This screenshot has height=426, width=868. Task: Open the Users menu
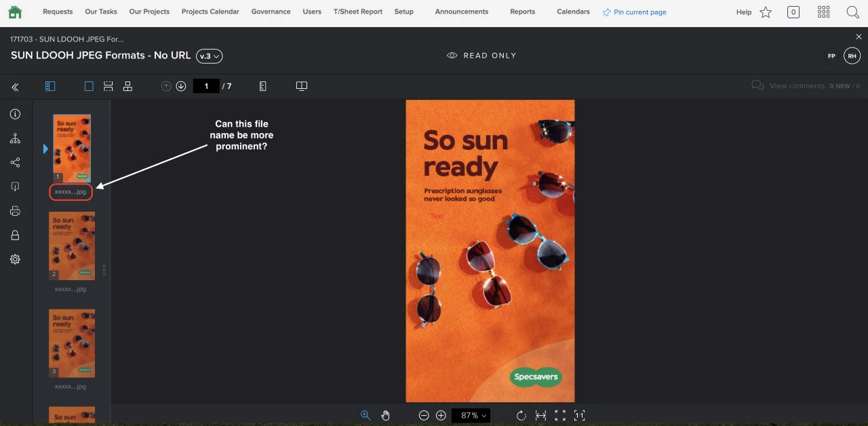(312, 12)
